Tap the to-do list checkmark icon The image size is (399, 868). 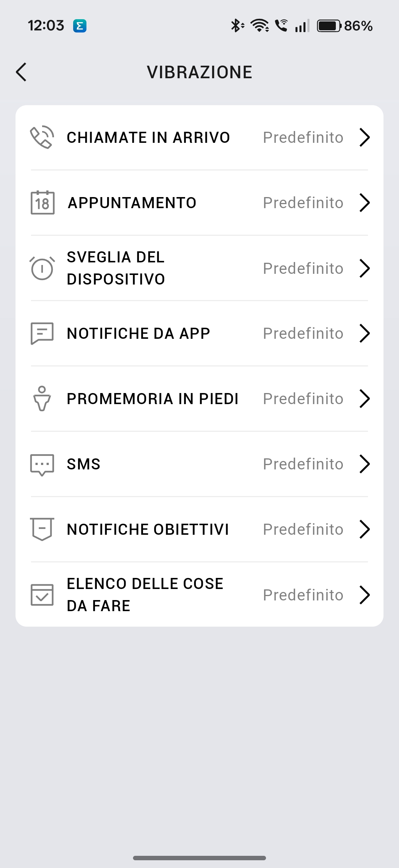point(42,595)
